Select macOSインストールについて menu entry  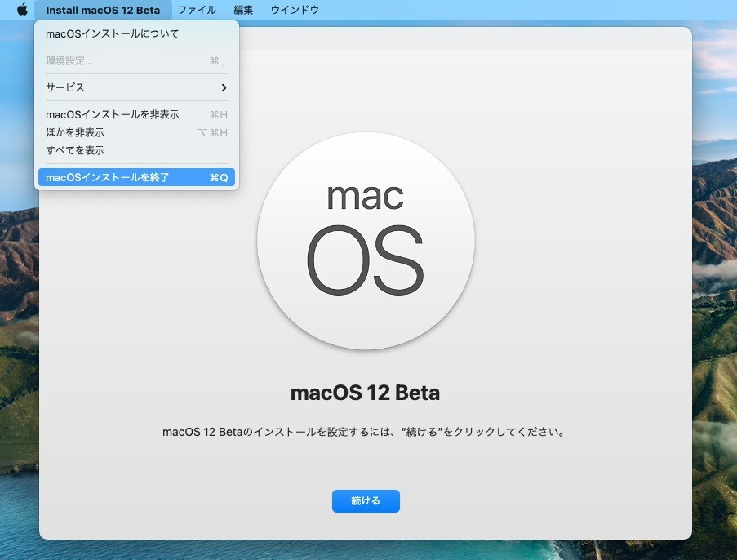136,33
